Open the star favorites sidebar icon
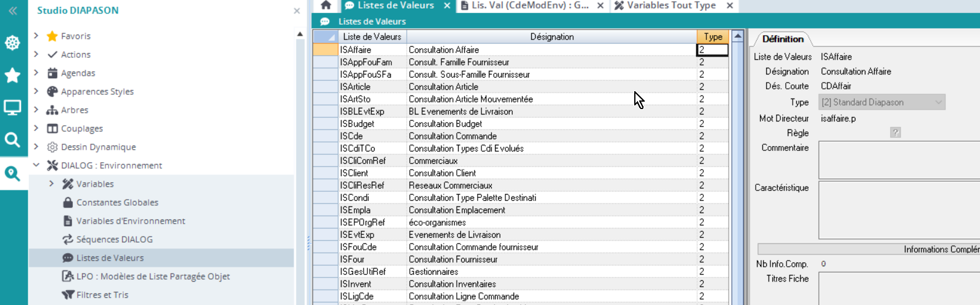 coord(13,76)
